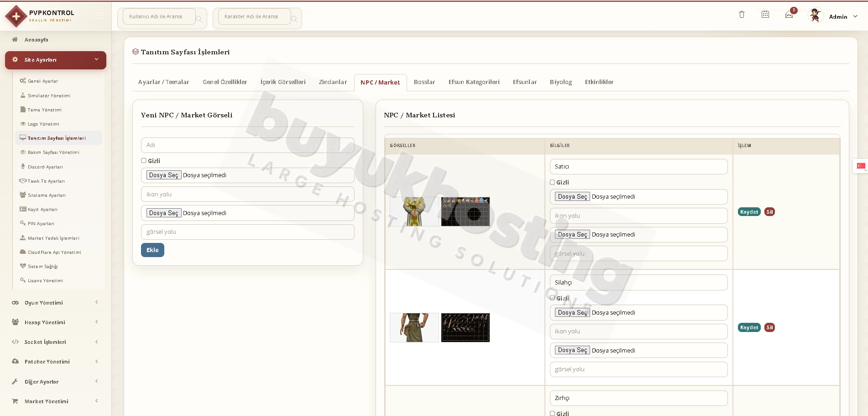Expand the Market Yönetimi menu
This screenshot has height=416, width=868.
pyautogui.click(x=56, y=401)
